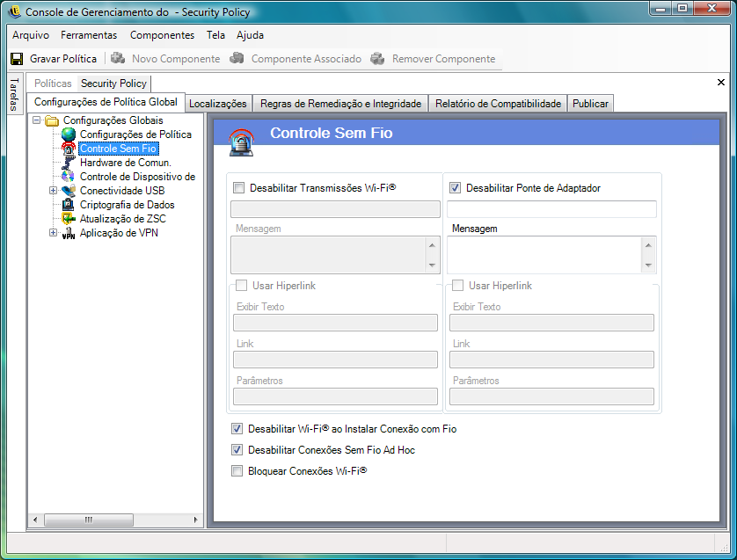Open the Ajuda menu
The image size is (737, 560).
pos(250,35)
